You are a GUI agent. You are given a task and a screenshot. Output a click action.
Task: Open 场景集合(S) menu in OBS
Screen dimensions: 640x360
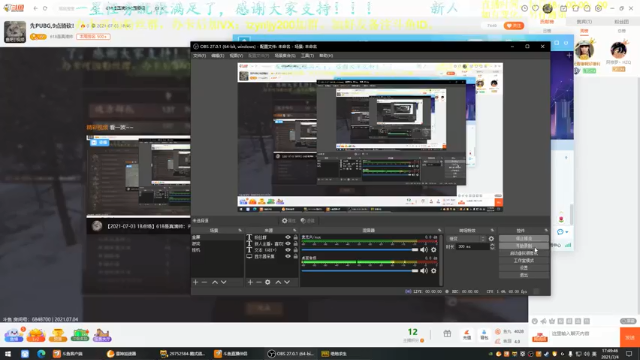pos(285,56)
